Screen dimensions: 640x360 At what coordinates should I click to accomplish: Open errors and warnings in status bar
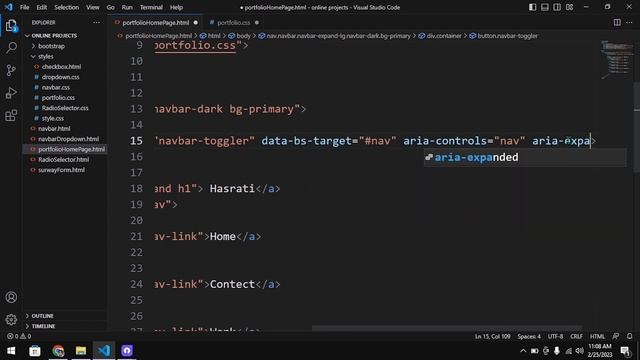coord(19,336)
